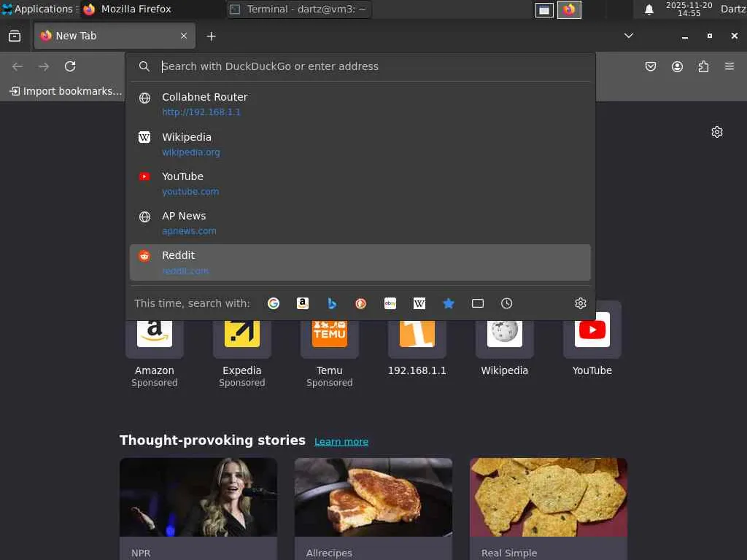The height and width of the screenshot is (560, 747).
Task: Expand list all tabs chevron
Action: 629,36
